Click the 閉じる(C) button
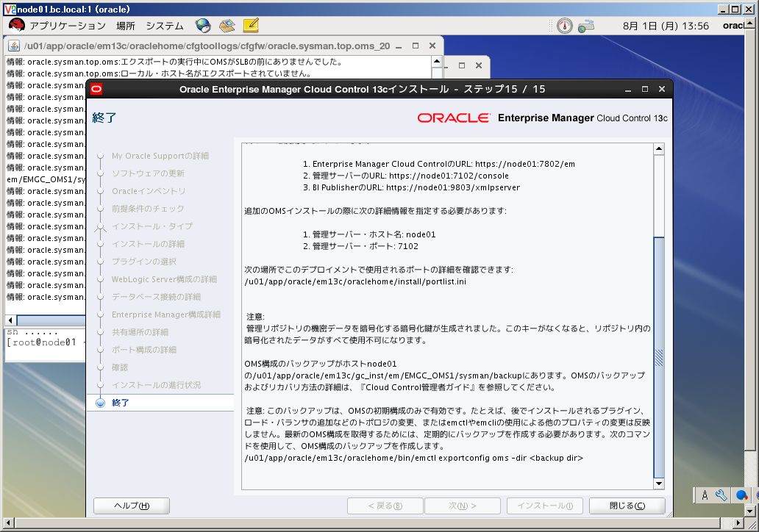 pos(627,506)
